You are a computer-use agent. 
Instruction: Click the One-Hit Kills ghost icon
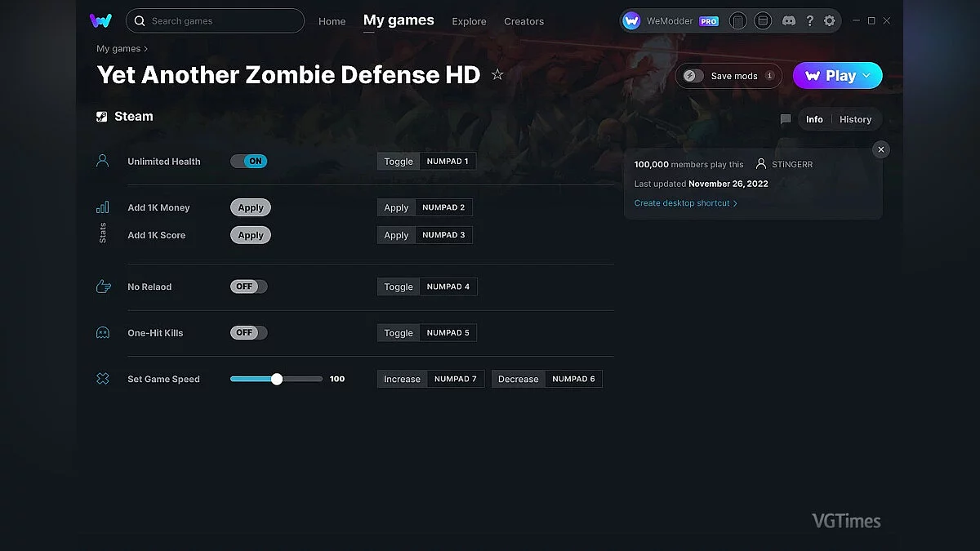tap(103, 333)
